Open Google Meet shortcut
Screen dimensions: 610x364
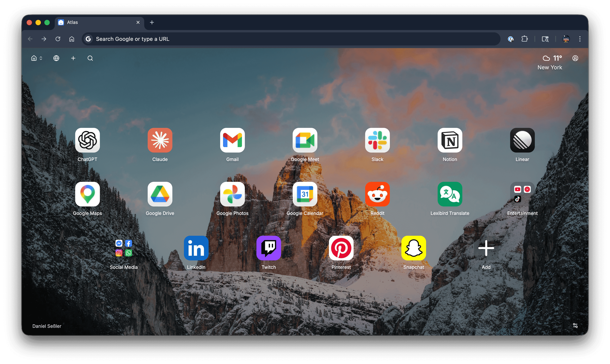[305, 140]
